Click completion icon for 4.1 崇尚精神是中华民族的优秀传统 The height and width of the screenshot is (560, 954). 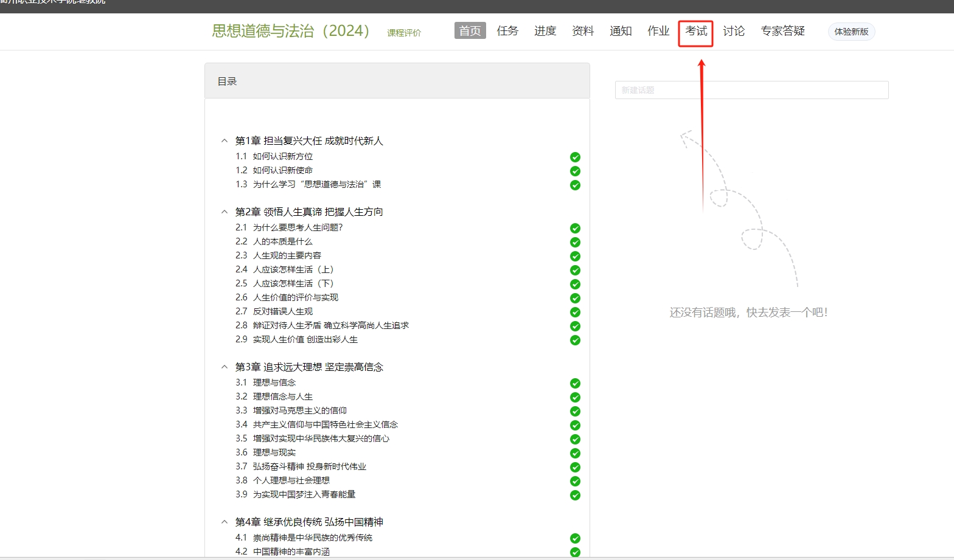[575, 538]
